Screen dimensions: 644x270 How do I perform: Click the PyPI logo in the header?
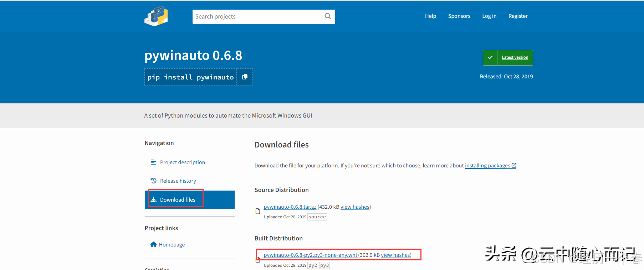[156, 16]
